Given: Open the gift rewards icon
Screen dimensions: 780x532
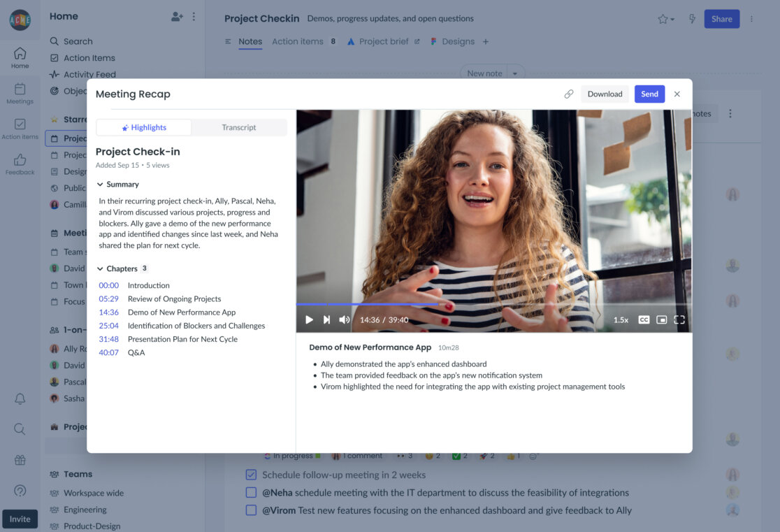Looking at the screenshot, I should [x=20, y=460].
